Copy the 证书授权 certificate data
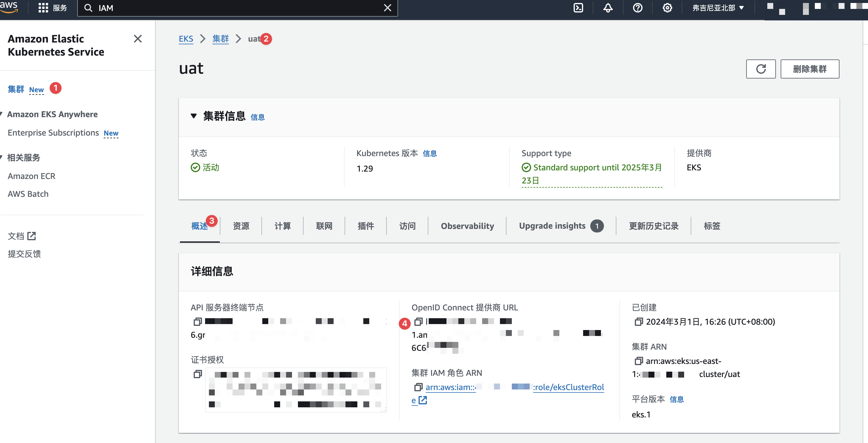868x443 pixels. [x=198, y=374]
